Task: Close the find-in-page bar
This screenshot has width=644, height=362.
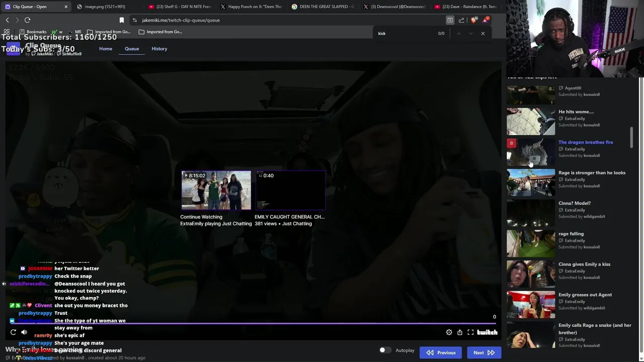Action: pos(483,34)
